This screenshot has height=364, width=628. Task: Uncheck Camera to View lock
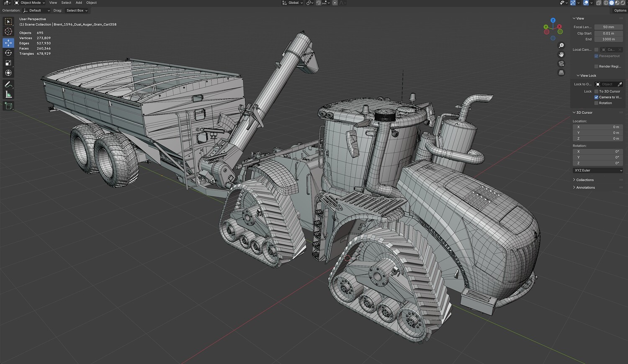click(596, 97)
